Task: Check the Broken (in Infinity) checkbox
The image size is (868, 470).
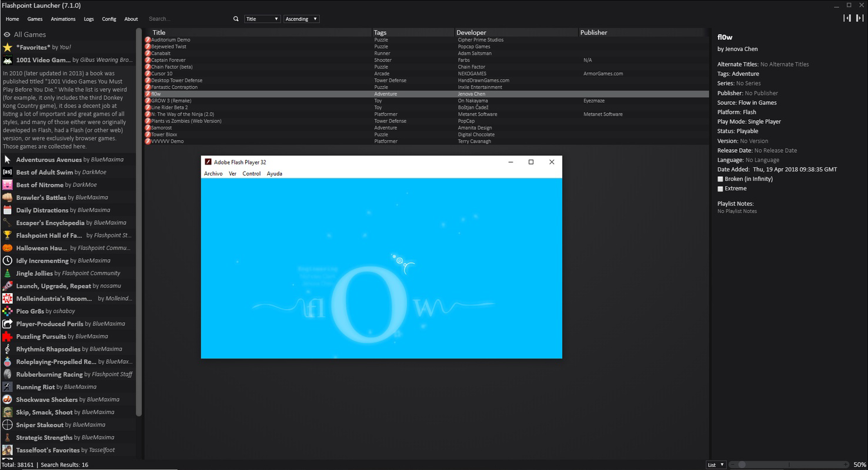Action: tap(720, 179)
